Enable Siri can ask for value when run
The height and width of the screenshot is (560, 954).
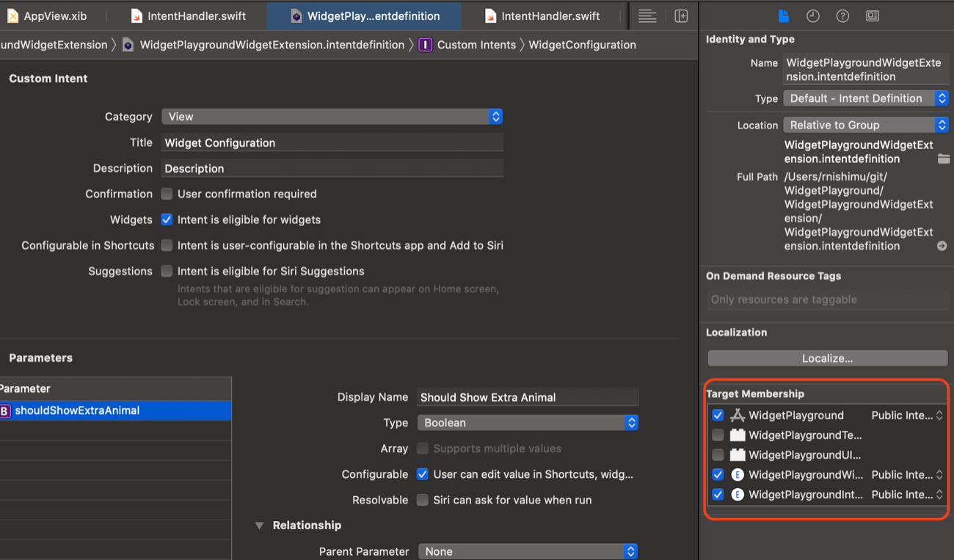tap(422, 500)
